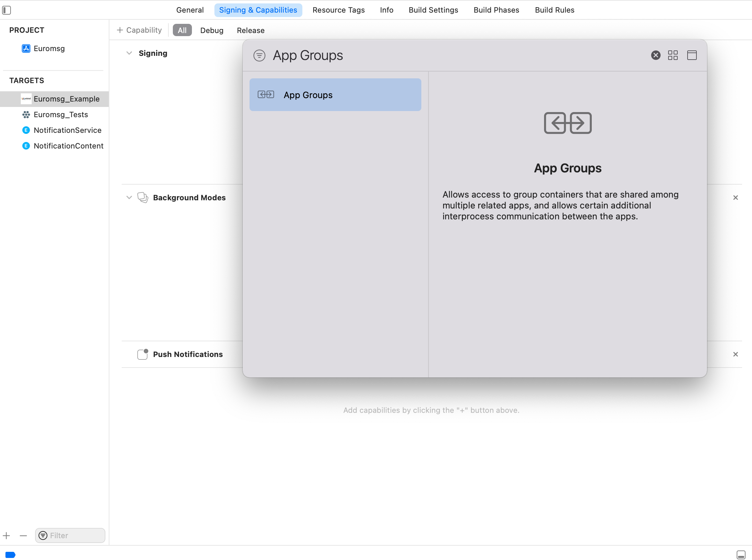Select the Release configuration filter
The image size is (752, 560).
251,30
